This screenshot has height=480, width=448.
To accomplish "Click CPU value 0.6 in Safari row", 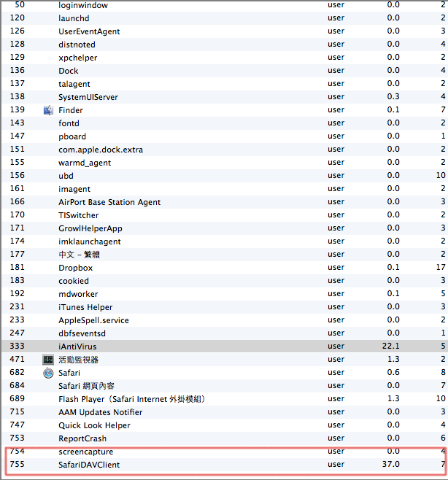I will (393, 373).
